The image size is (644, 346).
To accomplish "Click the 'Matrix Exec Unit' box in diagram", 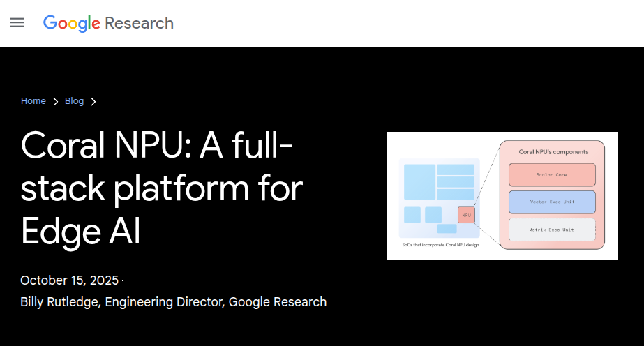I will [552, 230].
